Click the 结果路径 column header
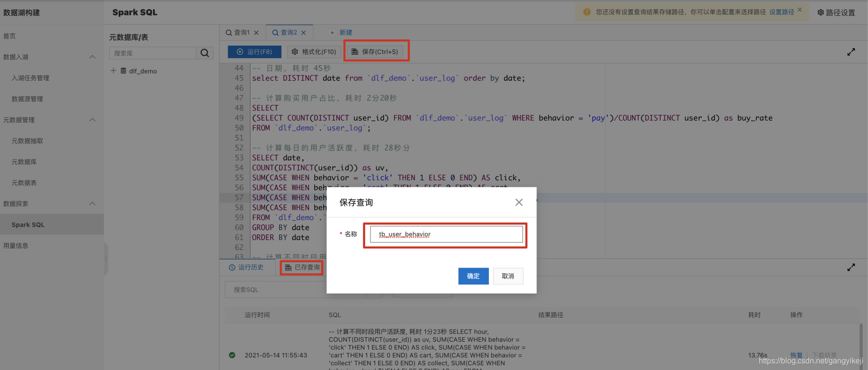Image resolution: width=868 pixels, height=370 pixels. [551, 315]
